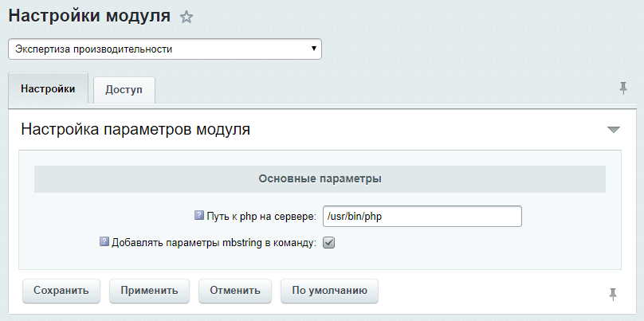Click the pin icon beside the tabs

tap(623, 88)
